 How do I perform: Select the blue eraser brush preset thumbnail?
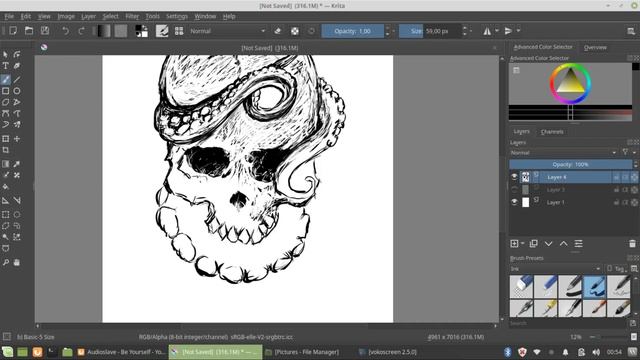coord(521,286)
